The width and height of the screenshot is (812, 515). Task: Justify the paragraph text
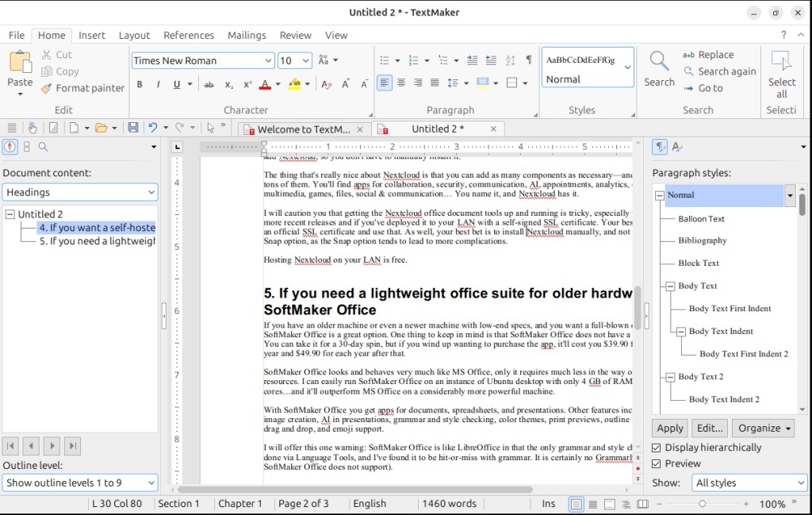point(435,83)
